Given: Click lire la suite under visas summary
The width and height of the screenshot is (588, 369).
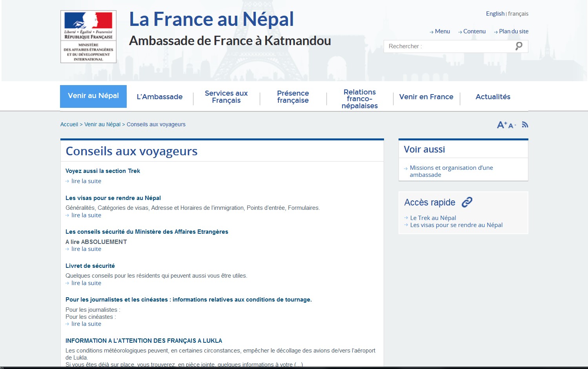Looking at the screenshot, I should (x=86, y=215).
